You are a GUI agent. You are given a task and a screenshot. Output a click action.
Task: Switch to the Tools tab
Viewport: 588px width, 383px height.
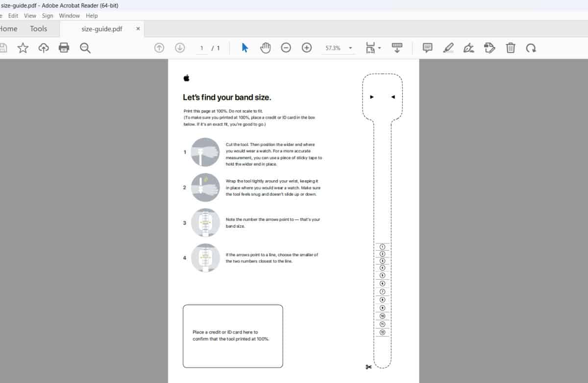38,29
